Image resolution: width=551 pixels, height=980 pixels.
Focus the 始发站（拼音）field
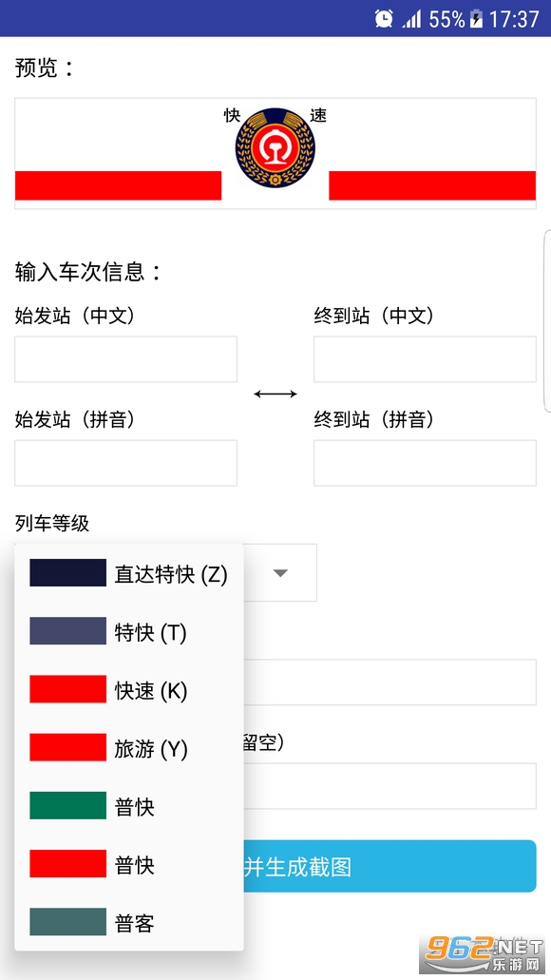[x=125, y=463]
